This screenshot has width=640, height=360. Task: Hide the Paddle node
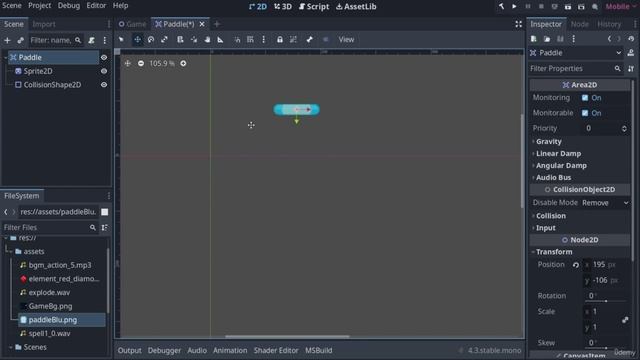pos(104,58)
